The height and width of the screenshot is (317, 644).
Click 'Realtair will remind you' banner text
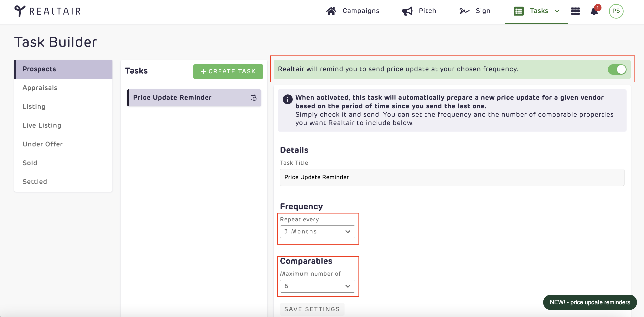pos(398,69)
